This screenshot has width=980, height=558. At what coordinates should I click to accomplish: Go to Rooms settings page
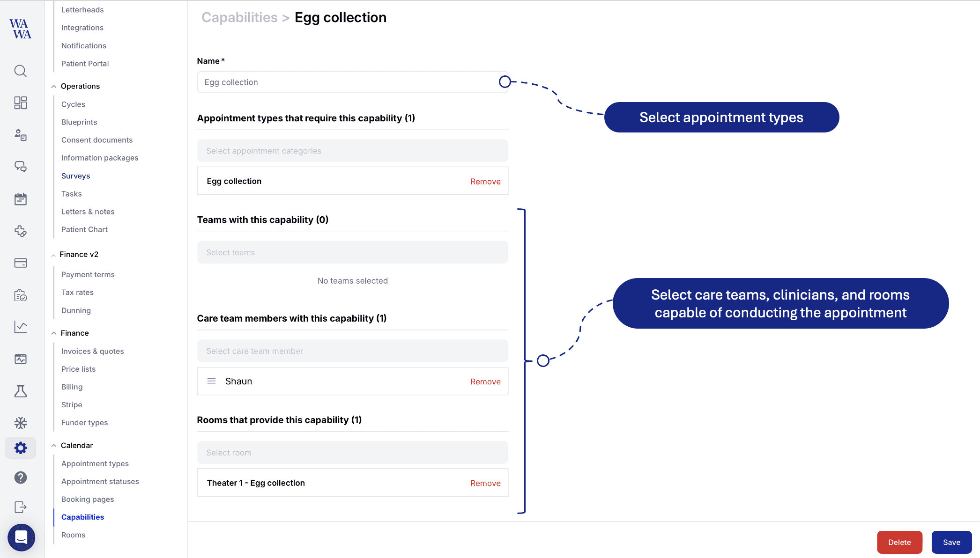tap(74, 535)
